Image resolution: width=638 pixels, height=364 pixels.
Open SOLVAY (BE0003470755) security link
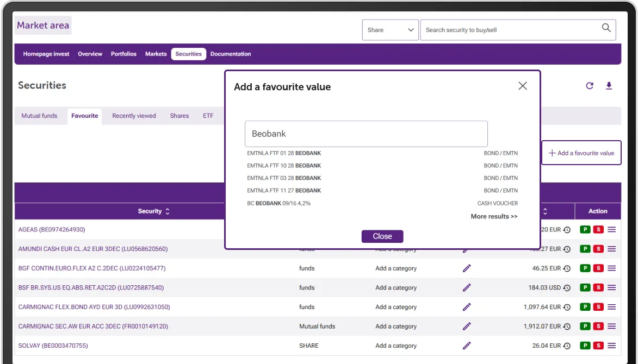tap(53, 346)
